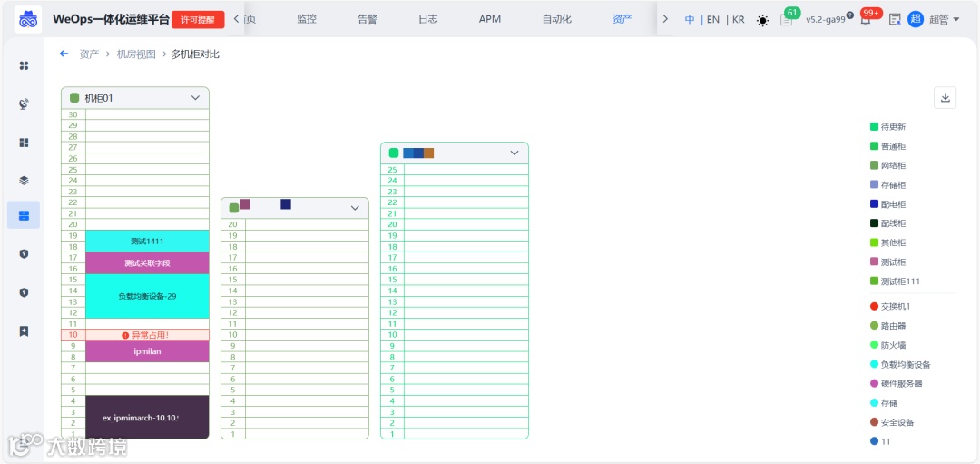Switch language to EN

tap(713, 19)
